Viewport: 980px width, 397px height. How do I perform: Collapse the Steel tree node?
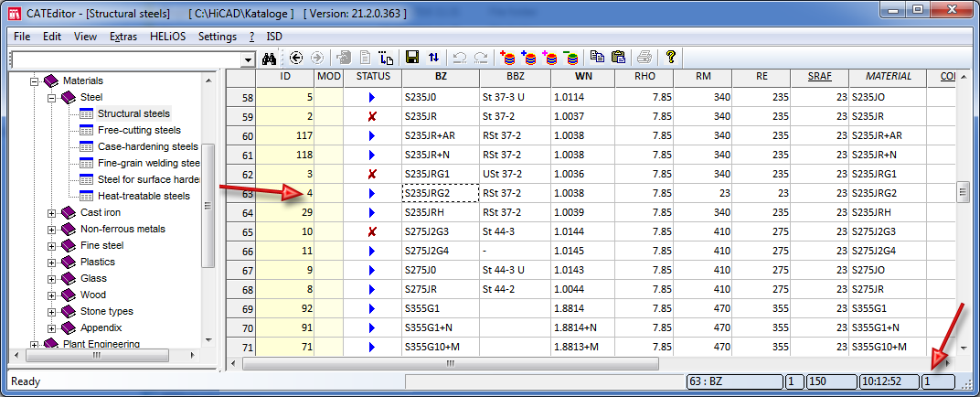52,98
